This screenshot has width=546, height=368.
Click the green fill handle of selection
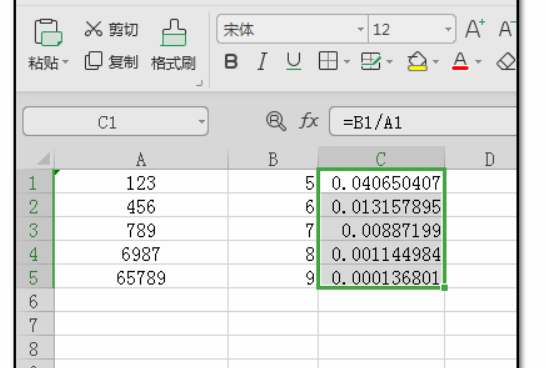click(444, 288)
